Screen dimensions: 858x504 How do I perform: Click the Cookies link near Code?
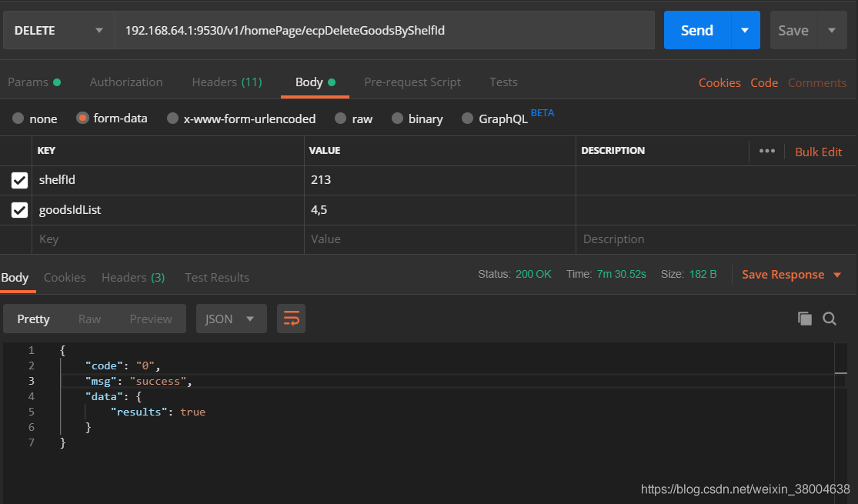719,83
